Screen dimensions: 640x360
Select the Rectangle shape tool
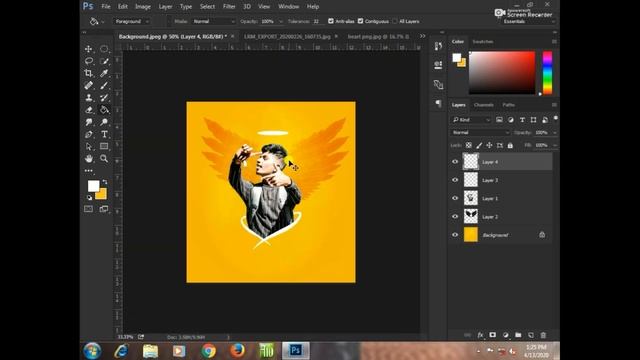pyautogui.click(x=104, y=147)
